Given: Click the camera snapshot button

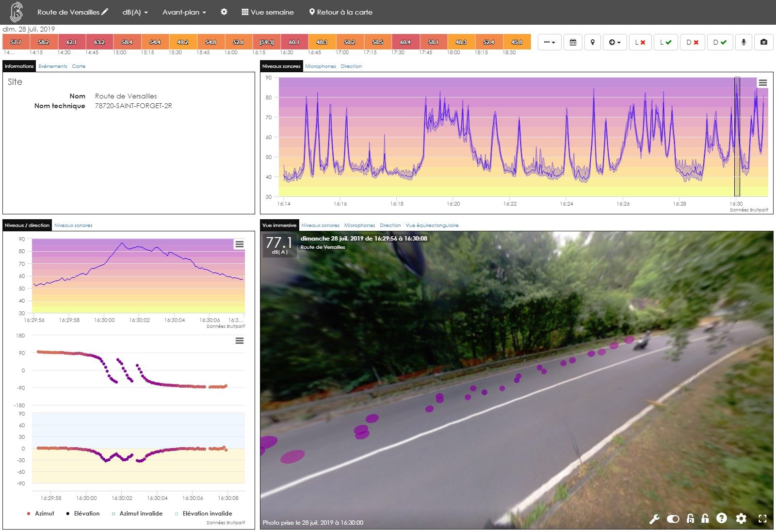Looking at the screenshot, I should pyautogui.click(x=764, y=42).
